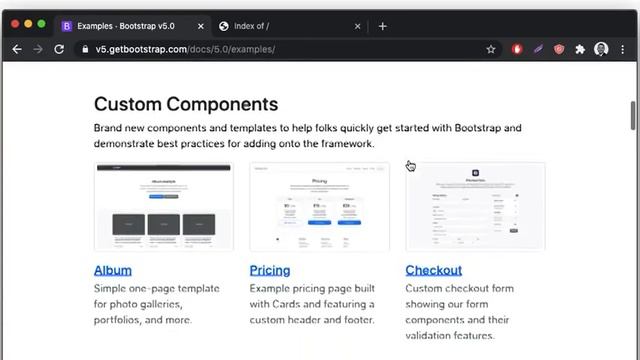The image size is (640, 360).
Task: Click the paragraph starting 'Brand new components'
Action: 308,136
